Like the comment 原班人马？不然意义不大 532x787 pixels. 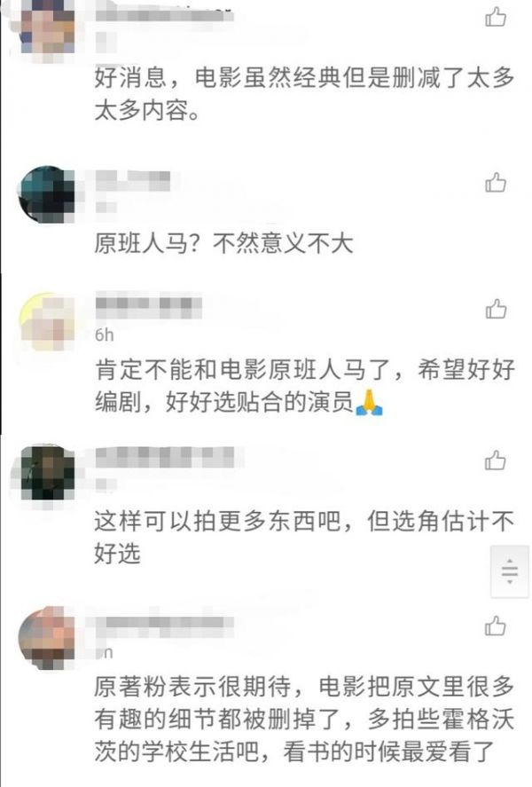[496, 182]
